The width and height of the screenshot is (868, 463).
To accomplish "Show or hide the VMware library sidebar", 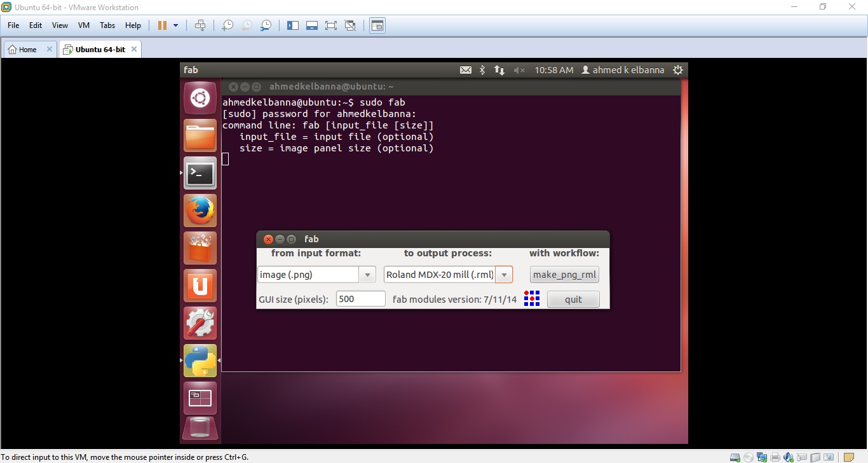I will coord(293,25).
